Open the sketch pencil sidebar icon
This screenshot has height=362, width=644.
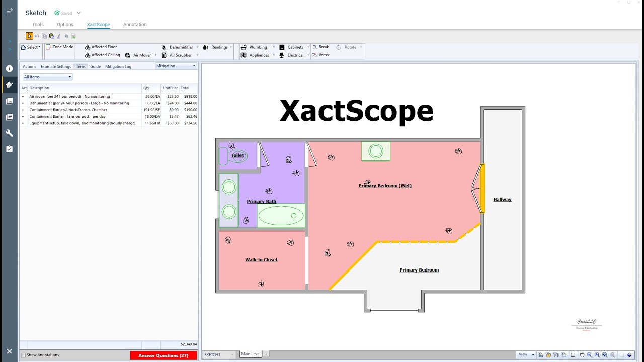coord(9,85)
